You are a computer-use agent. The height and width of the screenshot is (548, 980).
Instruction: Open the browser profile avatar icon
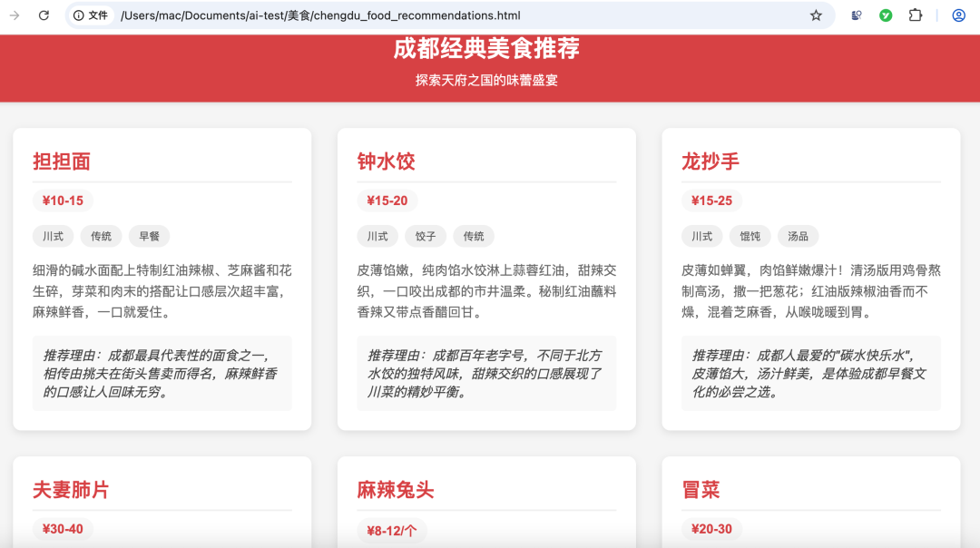pos(959,15)
